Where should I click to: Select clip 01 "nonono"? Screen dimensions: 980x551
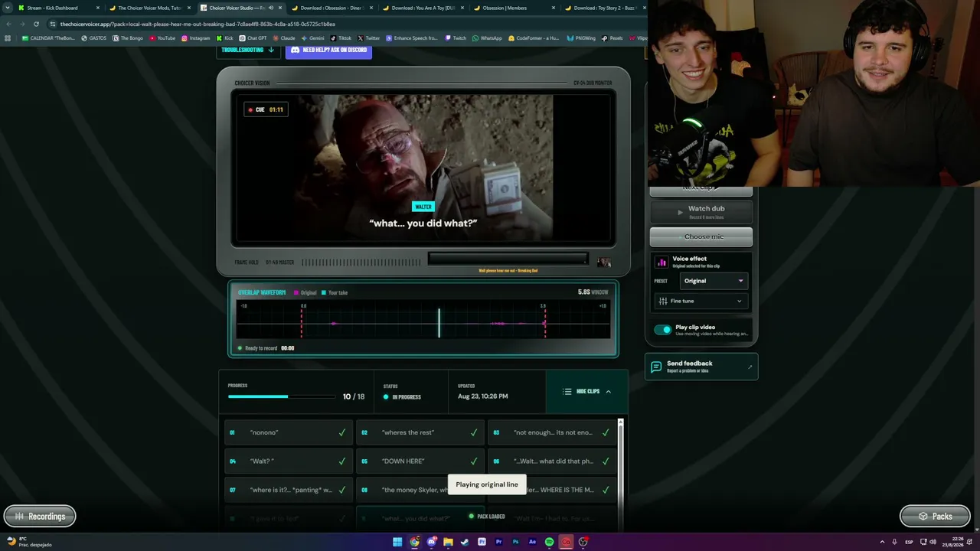tap(289, 432)
